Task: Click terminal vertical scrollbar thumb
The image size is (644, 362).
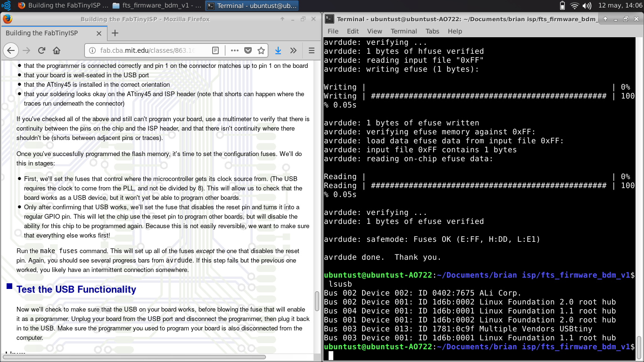Action: click(639, 347)
